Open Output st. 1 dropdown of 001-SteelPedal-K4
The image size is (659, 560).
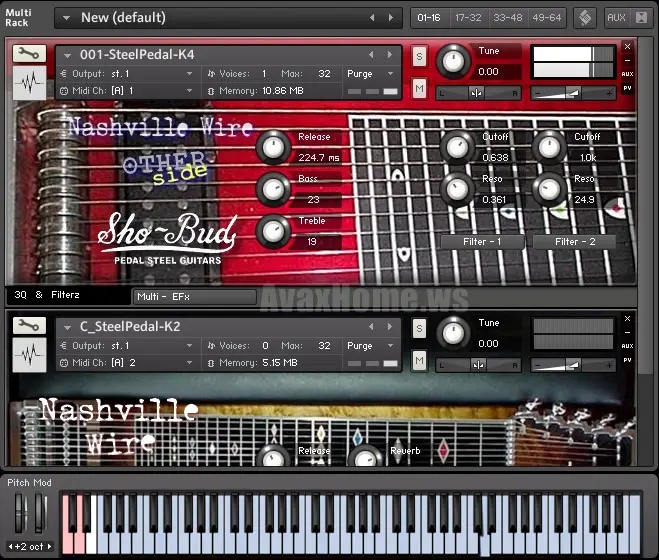(190, 74)
